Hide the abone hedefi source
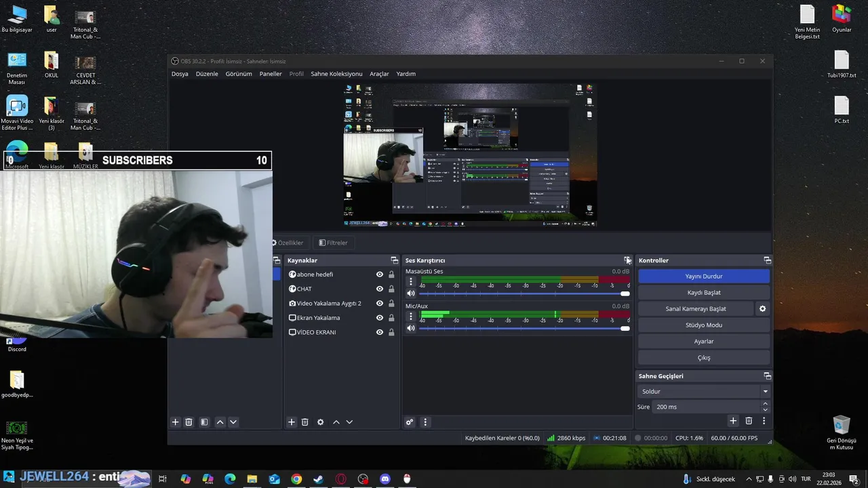868x488 pixels. pos(380,274)
